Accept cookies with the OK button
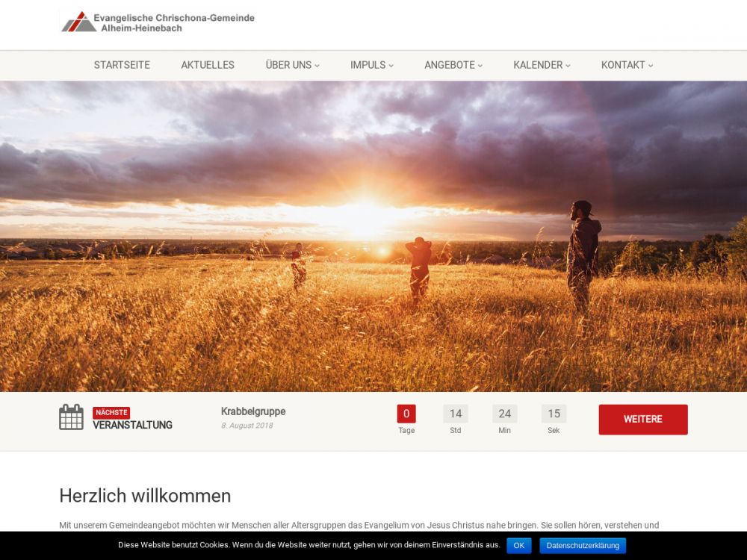The image size is (747, 560). pos(519,546)
